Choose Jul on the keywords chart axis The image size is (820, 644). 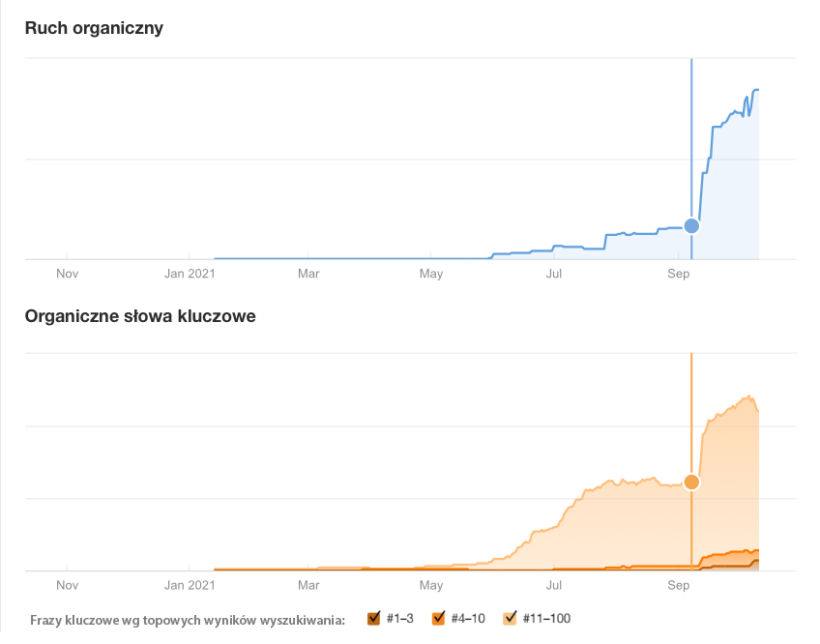tap(554, 585)
